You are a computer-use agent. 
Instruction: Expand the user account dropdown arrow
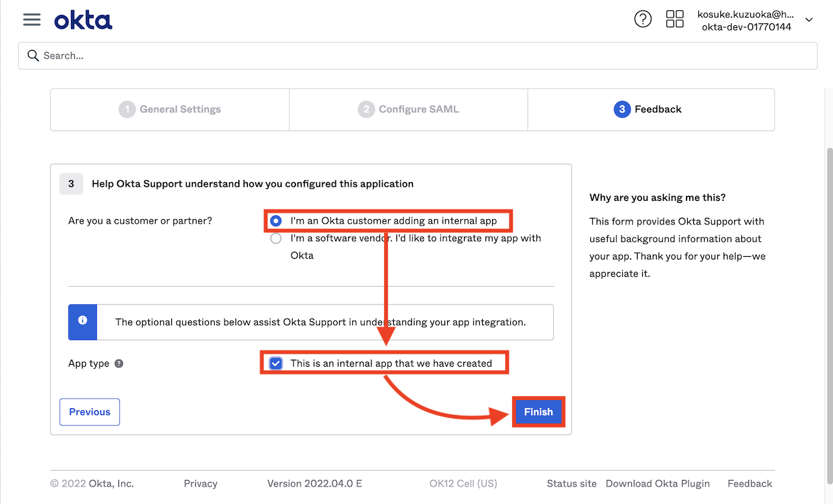[x=809, y=20]
